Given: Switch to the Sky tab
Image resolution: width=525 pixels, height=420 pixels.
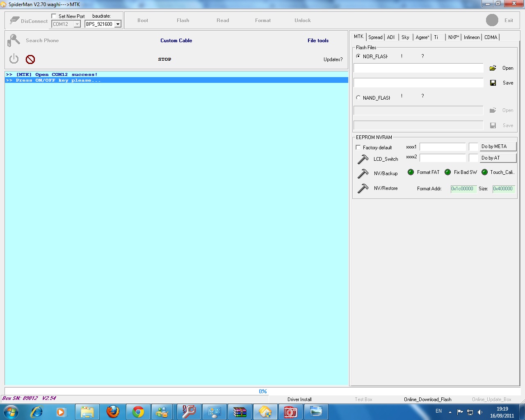Looking at the screenshot, I should pyautogui.click(x=405, y=37).
